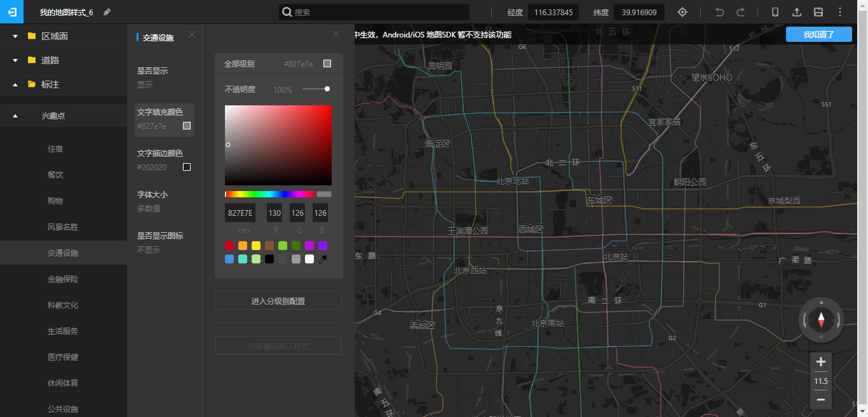Image resolution: width=868 pixels, height=417 pixels.
Task: Click the 经度 longitude value field
Action: click(x=553, y=12)
